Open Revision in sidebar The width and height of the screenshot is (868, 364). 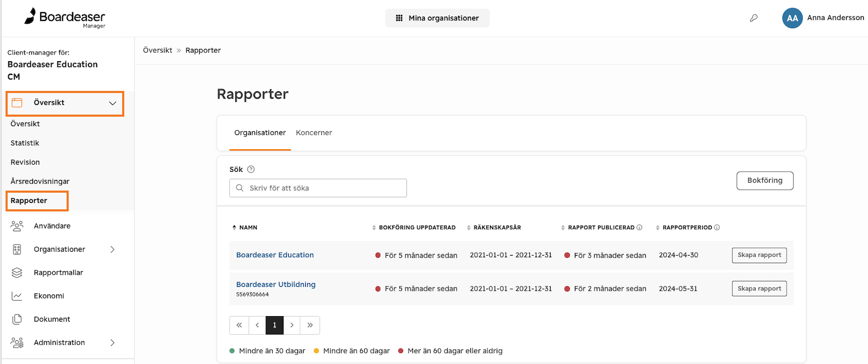25,162
